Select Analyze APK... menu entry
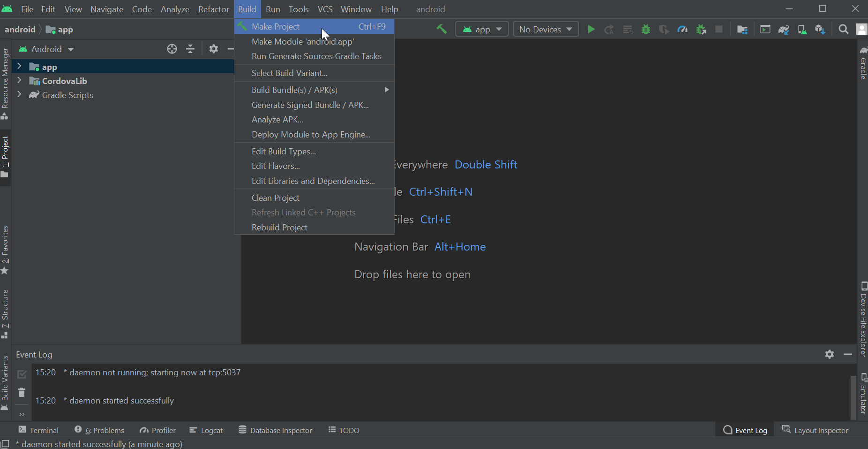The height and width of the screenshot is (449, 868). point(314,120)
